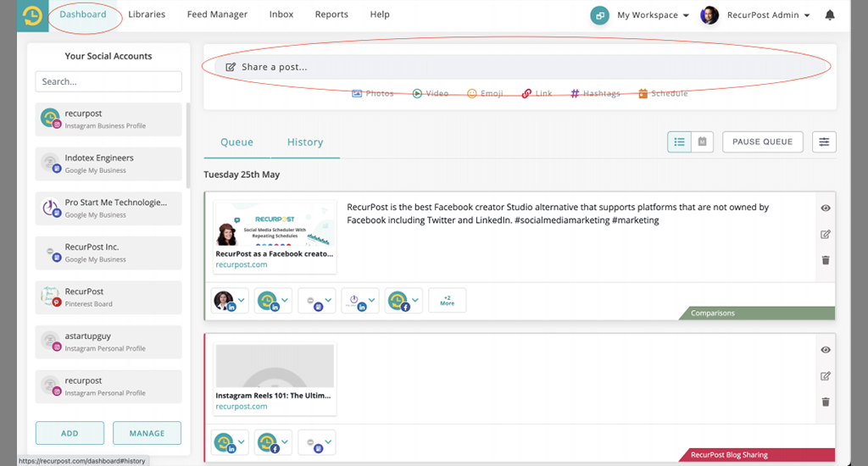Preview the Instagram Reels 101 post
The width and height of the screenshot is (868, 466).
826,350
